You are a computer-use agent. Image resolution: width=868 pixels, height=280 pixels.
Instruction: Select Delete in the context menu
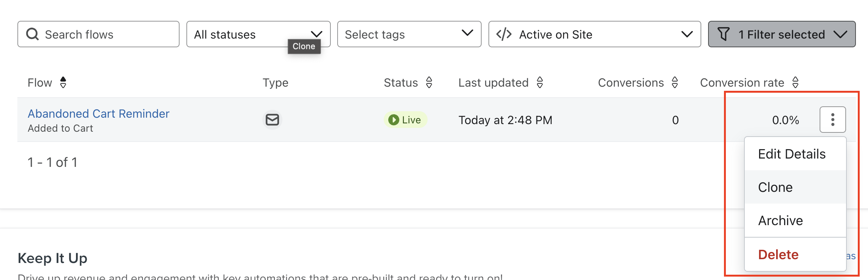795,255
